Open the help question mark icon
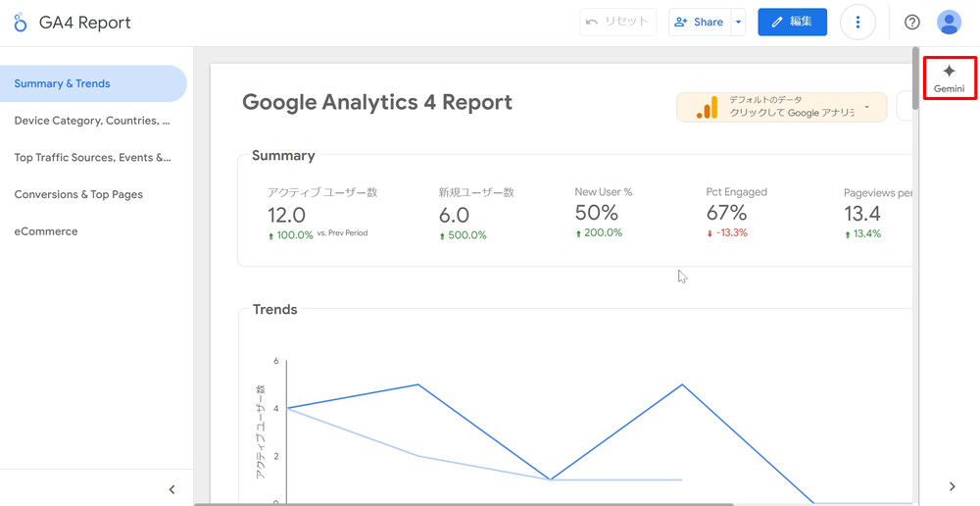The height and width of the screenshot is (506, 980). [911, 23]
